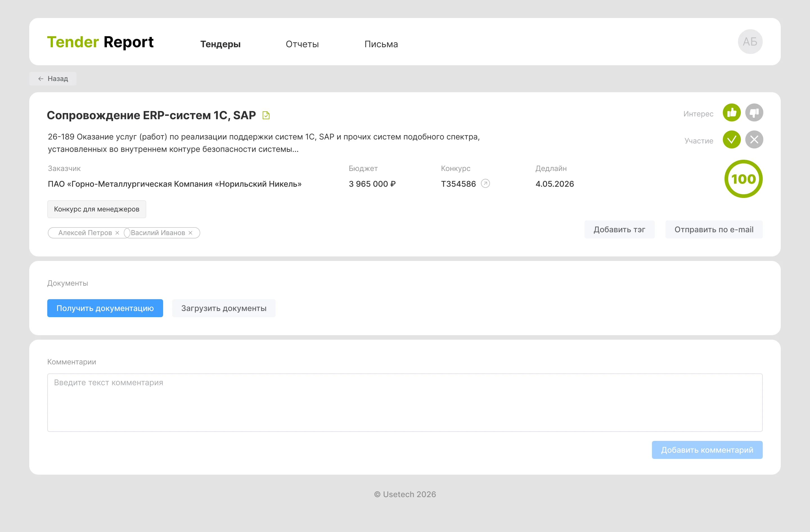Click the tender description starting 26-189

point(264,143)
